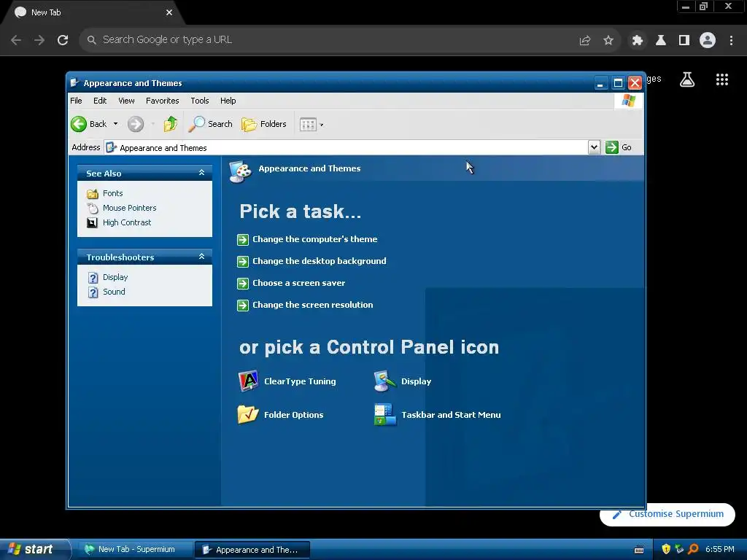This screenshot has width=747, height=560.
Task: Open Folder Options icon
Action: pyautogui.click(x=248, y=414)
